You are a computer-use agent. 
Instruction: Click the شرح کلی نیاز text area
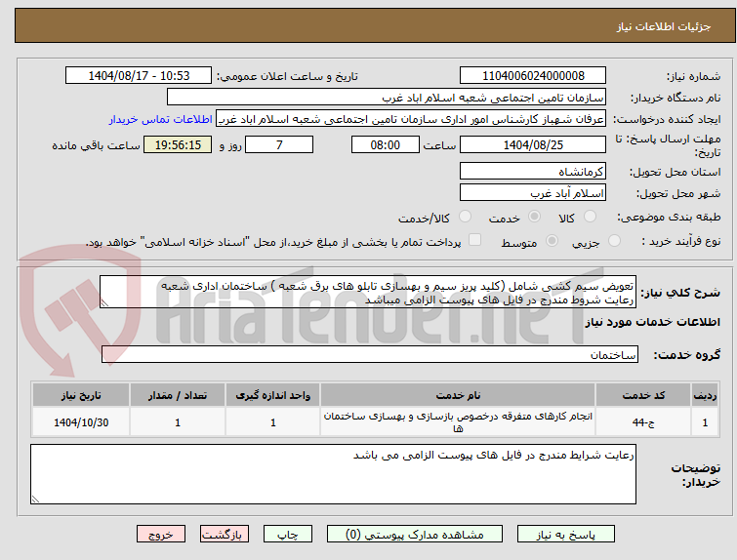tap(368, 293)
